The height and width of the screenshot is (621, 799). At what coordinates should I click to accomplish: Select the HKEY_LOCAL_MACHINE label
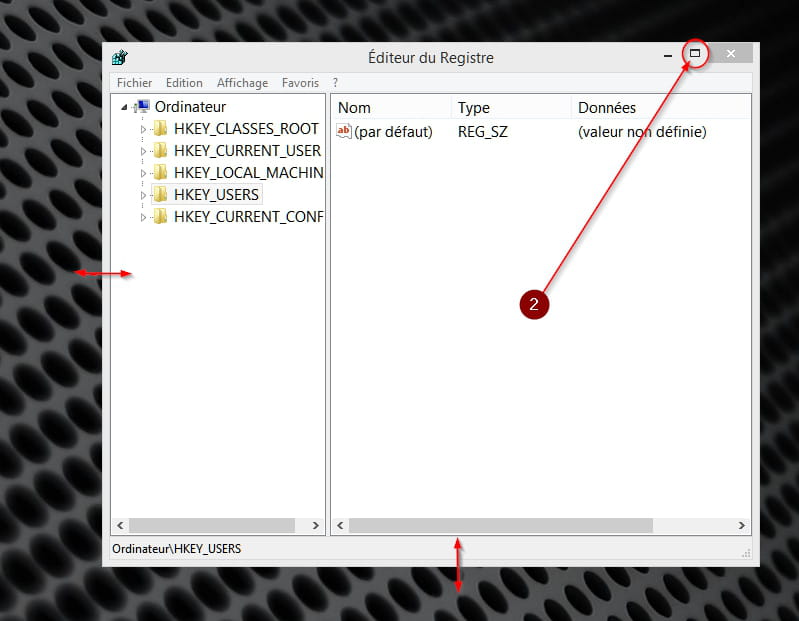249,173
